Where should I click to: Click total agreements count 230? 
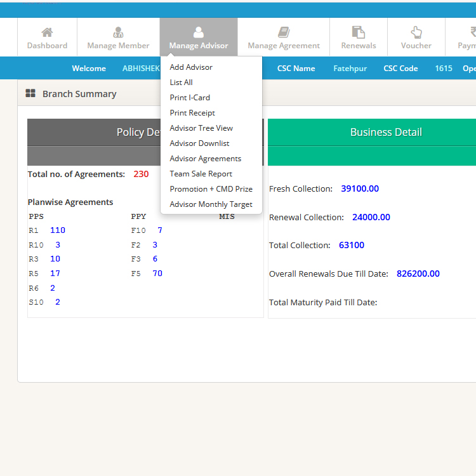[141, 174]
